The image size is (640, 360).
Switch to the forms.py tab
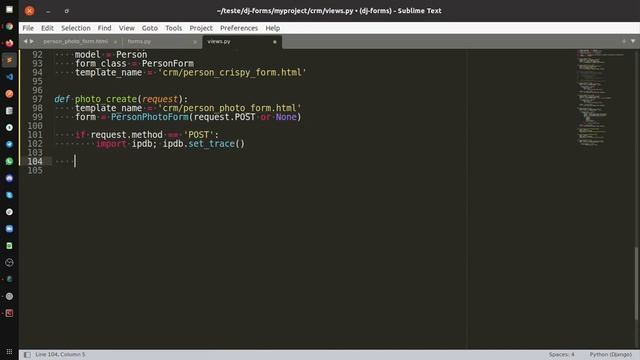(139, 42)
